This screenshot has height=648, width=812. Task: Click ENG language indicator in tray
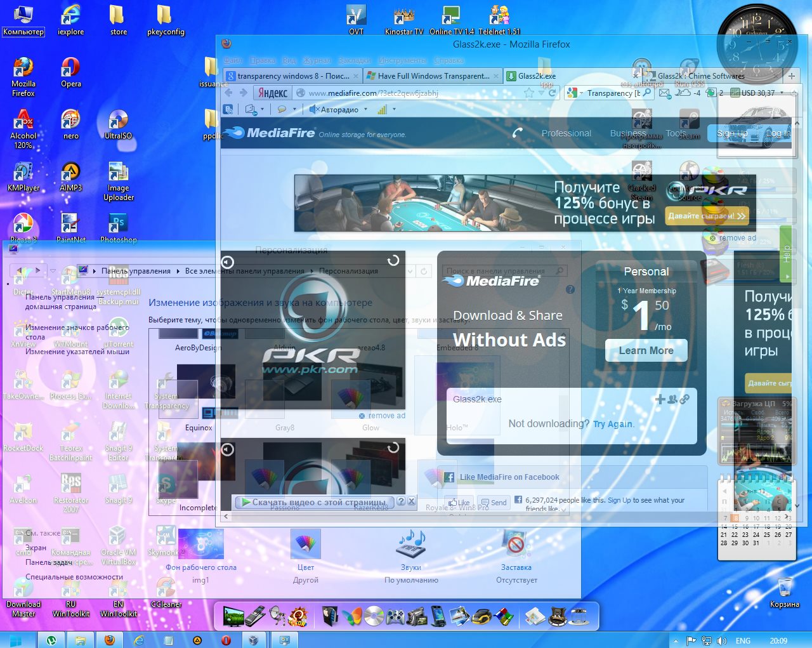click(x=743, y=641)
